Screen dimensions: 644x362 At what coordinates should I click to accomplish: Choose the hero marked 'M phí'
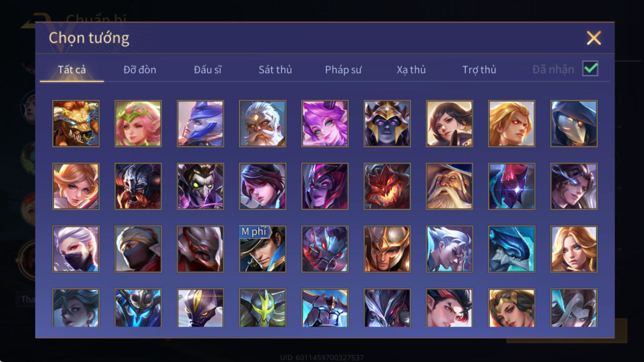(x=263, y=249)
